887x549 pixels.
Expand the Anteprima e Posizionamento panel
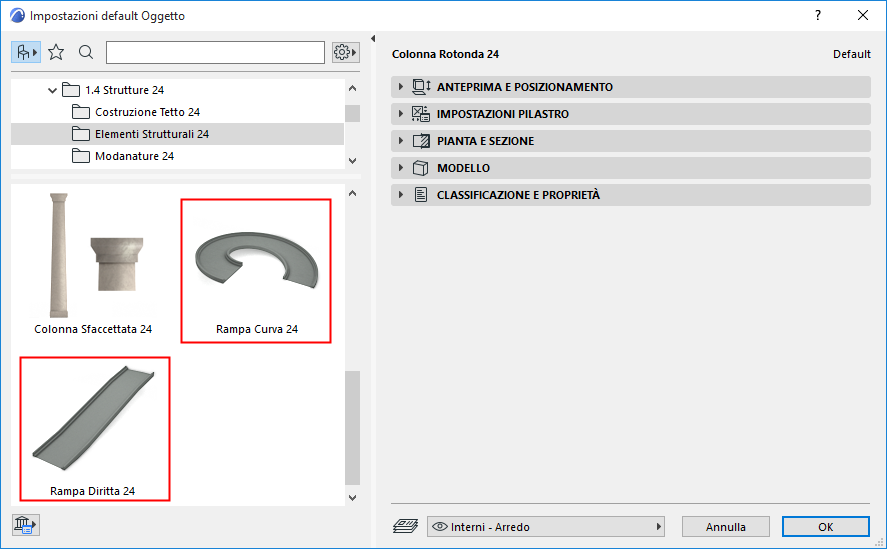tap(402, 87)
